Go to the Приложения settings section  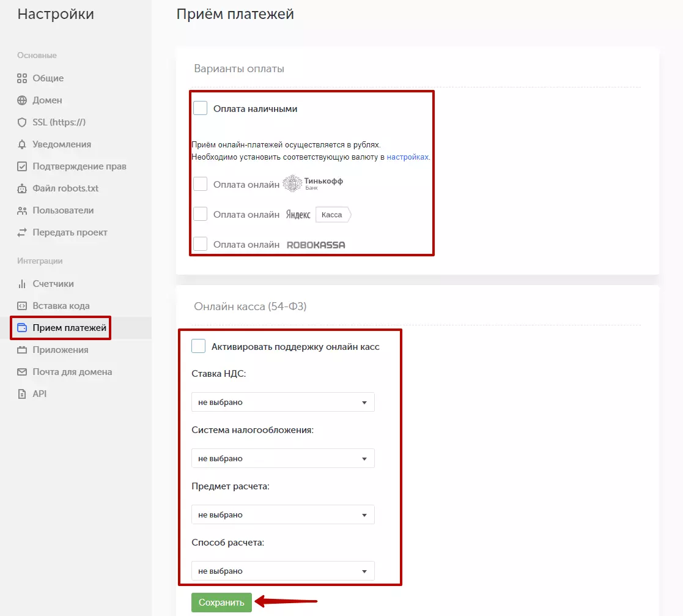(61, 350)
